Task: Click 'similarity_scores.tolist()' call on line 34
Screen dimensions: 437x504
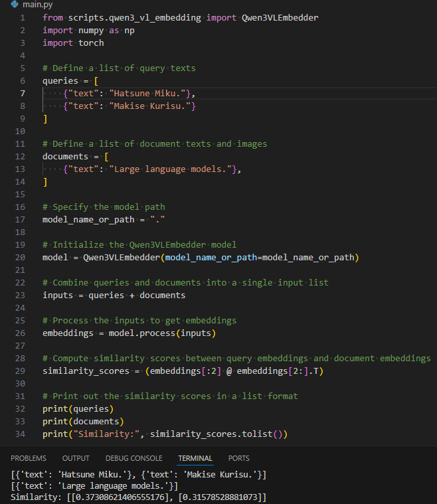Action: pos(216,434)
